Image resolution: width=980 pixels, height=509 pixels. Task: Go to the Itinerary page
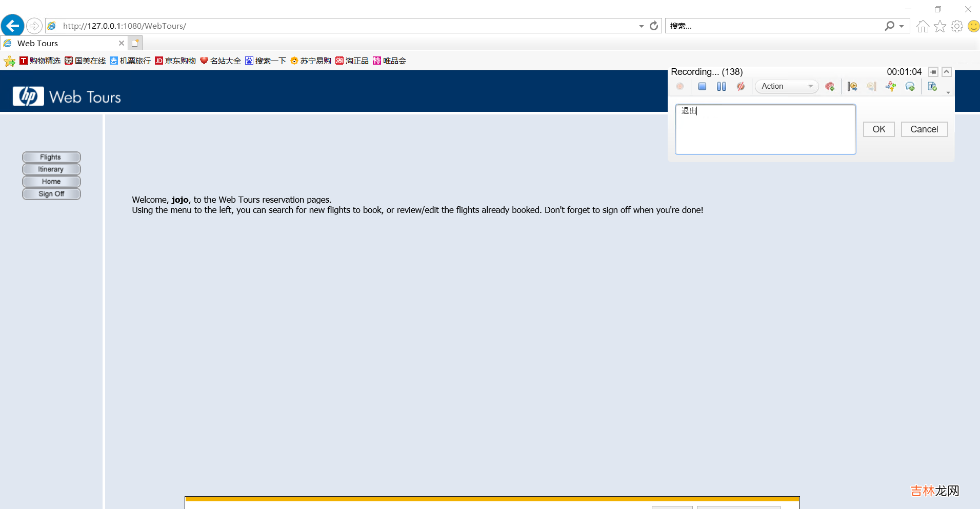pos(51,169)
